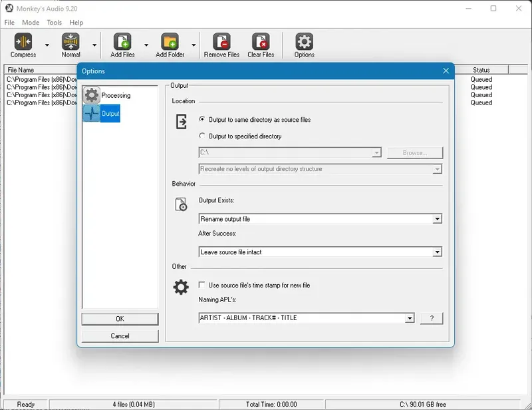Expand the Add Folder dropdown arrow
This screenshot has width=532, height=410.
pos(194,45)
